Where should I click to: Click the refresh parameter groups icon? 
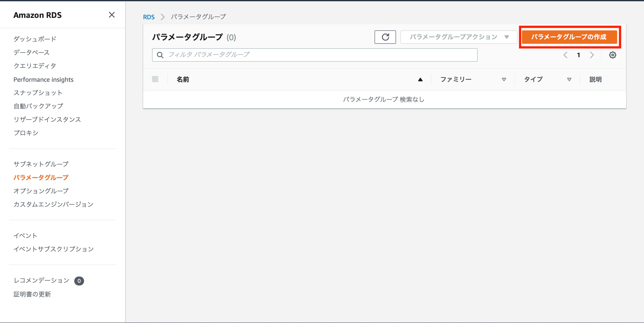[x=385, y=37]
